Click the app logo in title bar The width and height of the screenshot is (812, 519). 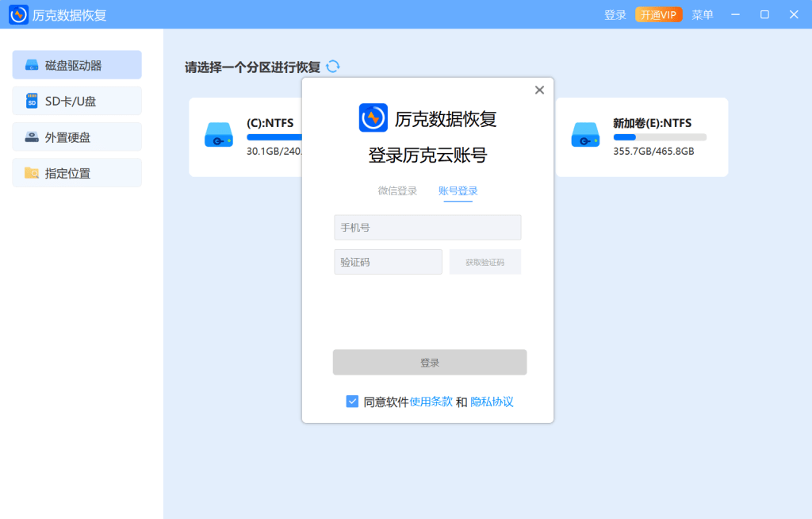click(x=19, y=14)
